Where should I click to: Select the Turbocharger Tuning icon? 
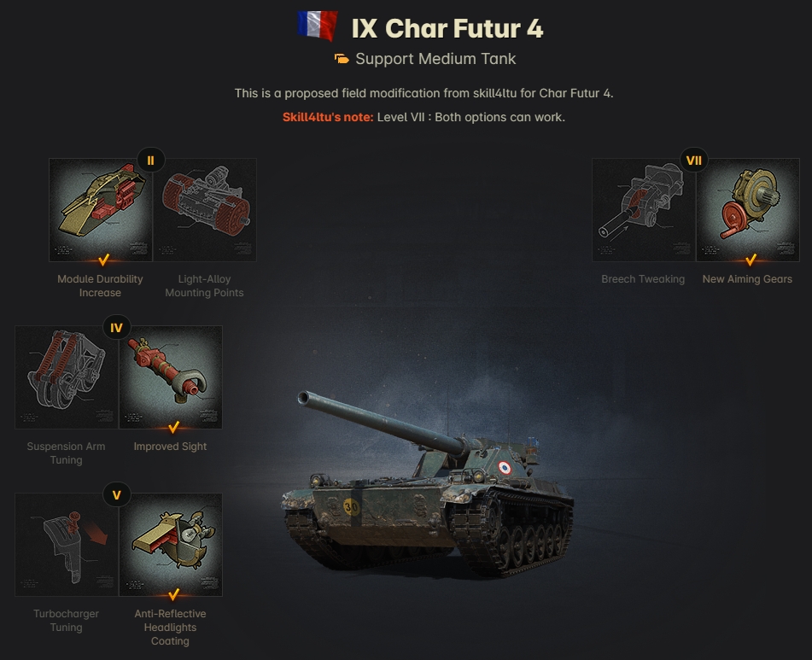tap(67, 545)
